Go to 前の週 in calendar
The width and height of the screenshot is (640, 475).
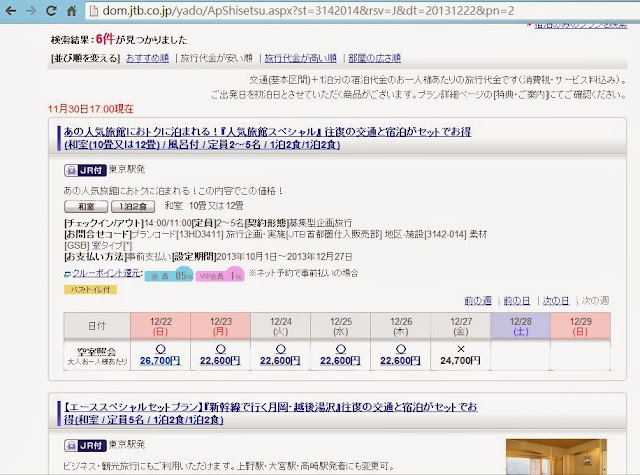[x=478, y=301]
